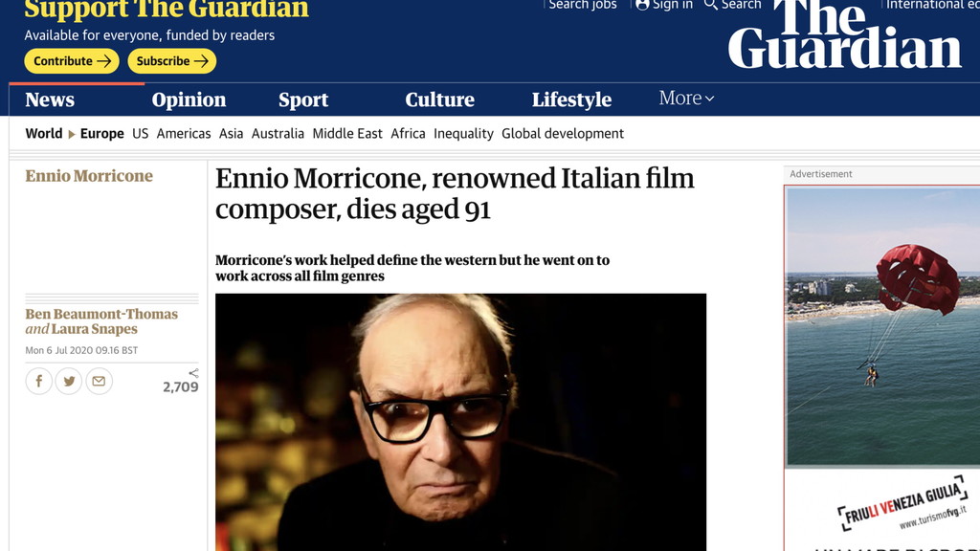Click the Sign in profile icon

tap(642, 5)
